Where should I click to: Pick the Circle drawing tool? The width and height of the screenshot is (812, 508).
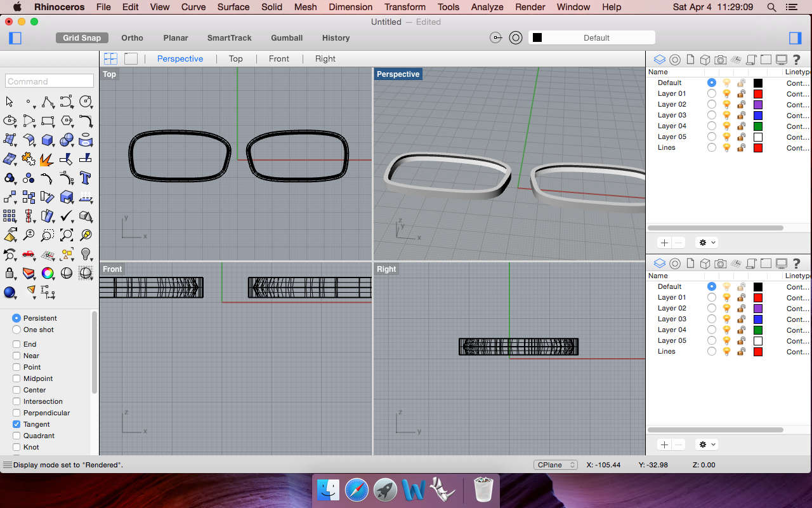click(86, 102)
